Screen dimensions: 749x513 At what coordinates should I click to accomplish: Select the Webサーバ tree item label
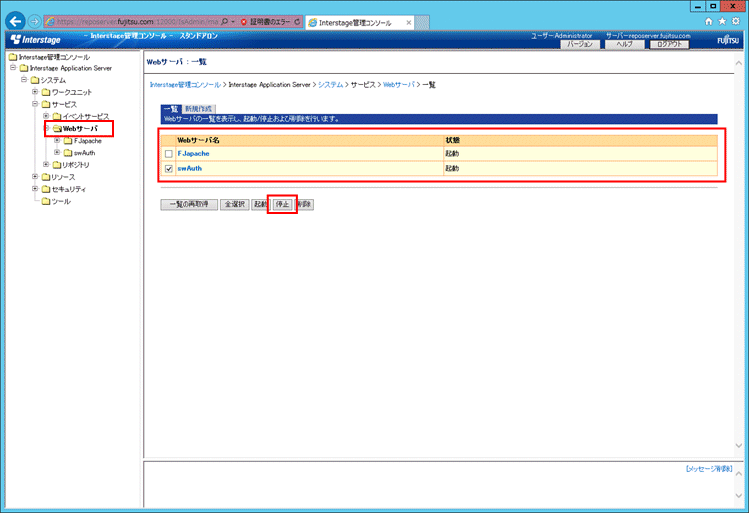coord(80,128)
